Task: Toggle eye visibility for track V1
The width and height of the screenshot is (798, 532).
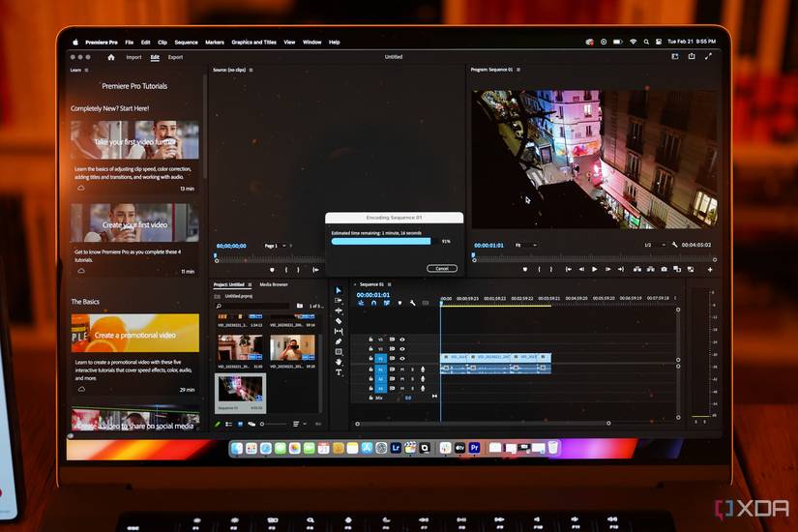Action: pyautogui.click(x=402, y=359)
